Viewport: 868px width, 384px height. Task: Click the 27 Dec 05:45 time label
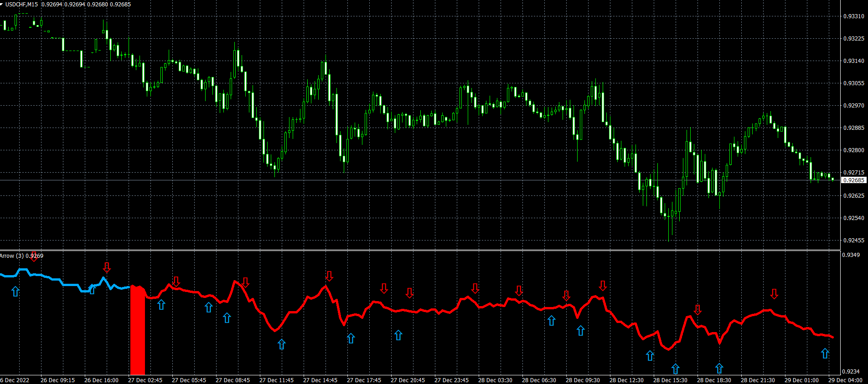tap(189, 380)
